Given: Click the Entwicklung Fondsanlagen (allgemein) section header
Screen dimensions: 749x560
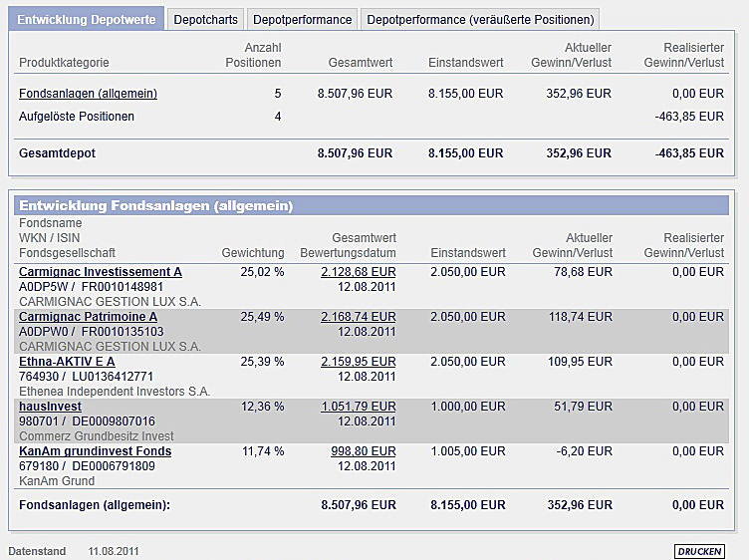Looking at the screenshot, I should [x=155, y=206].
